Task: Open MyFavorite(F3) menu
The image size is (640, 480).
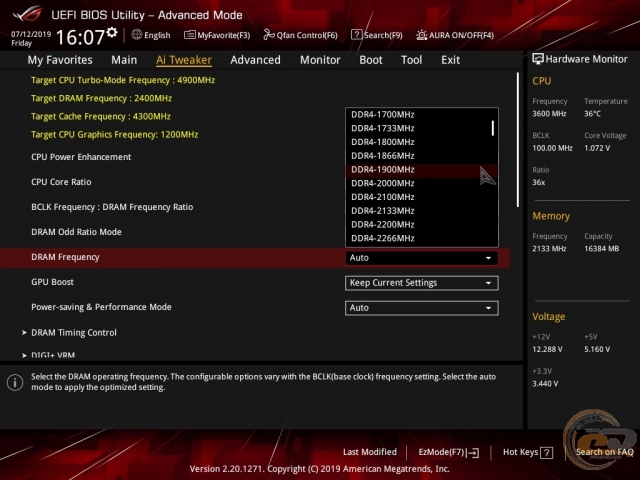Action: 217,35
